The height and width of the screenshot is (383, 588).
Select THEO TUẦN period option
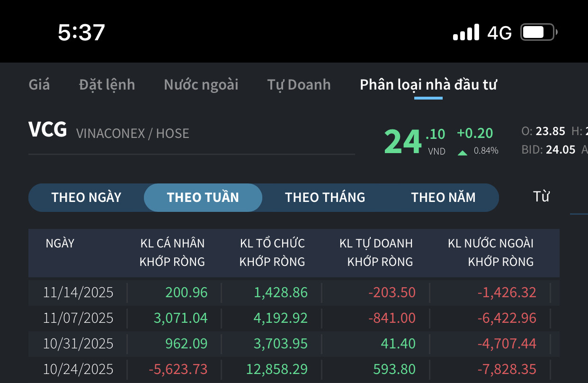click(203, 197)
